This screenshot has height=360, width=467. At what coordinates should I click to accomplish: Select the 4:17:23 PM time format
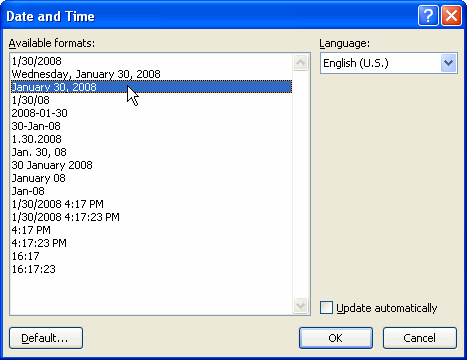[152, 243]
